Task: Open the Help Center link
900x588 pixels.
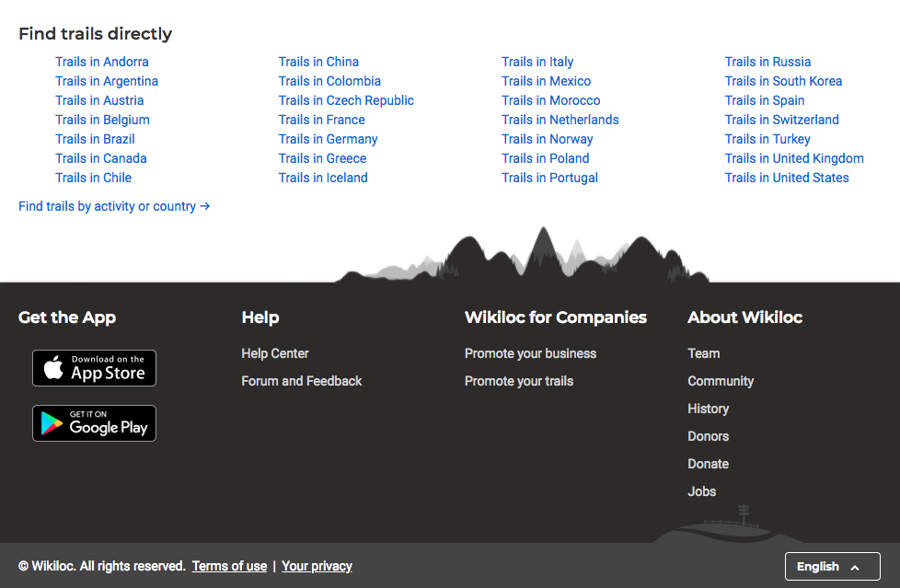Action: (275, 353)
